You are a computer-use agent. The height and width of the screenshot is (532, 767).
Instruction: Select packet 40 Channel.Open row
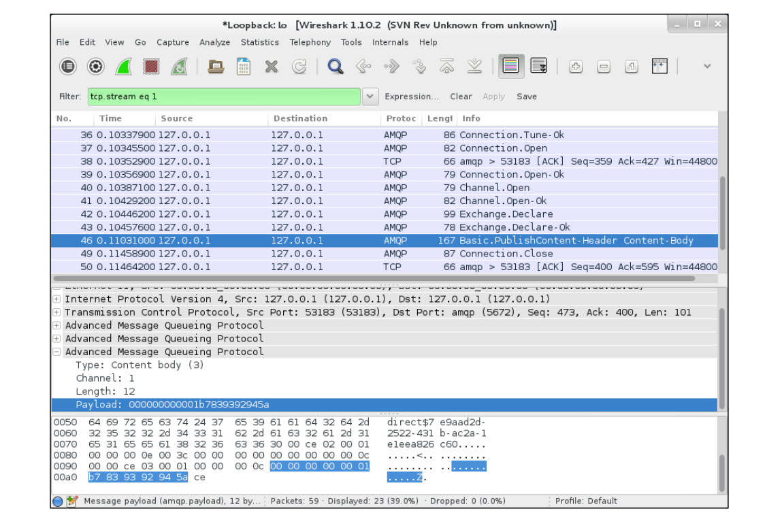coord(385,187)
